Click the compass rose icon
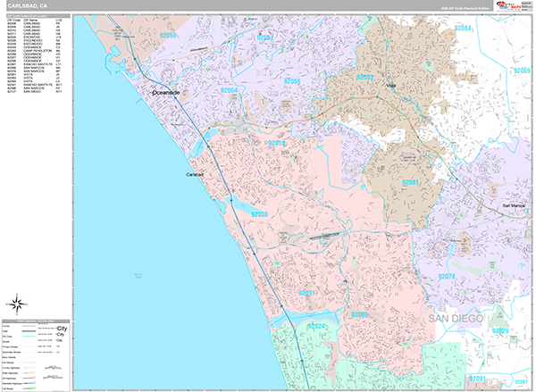The width and height of the screenshot is (536, 392). (x=17, y=304)
